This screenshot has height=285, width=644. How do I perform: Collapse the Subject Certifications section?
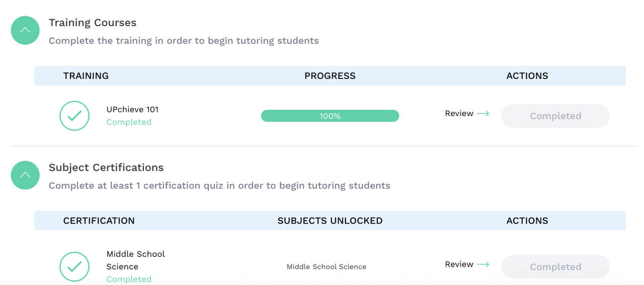point(25,175)
